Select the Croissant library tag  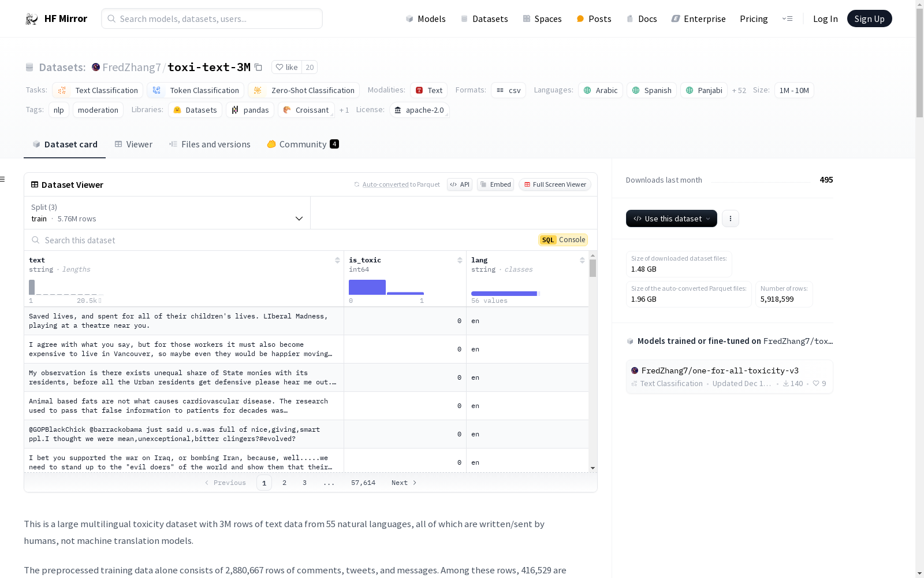coord(306,110)
